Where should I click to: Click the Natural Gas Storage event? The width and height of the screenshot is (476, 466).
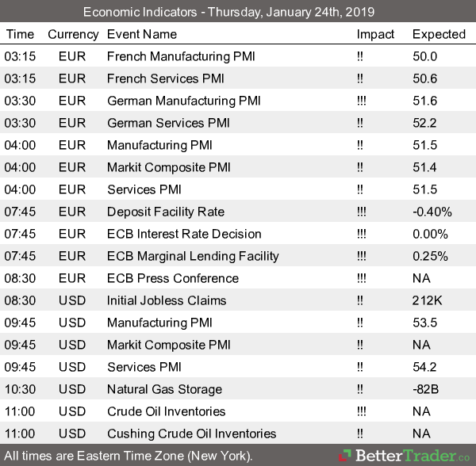163,389
